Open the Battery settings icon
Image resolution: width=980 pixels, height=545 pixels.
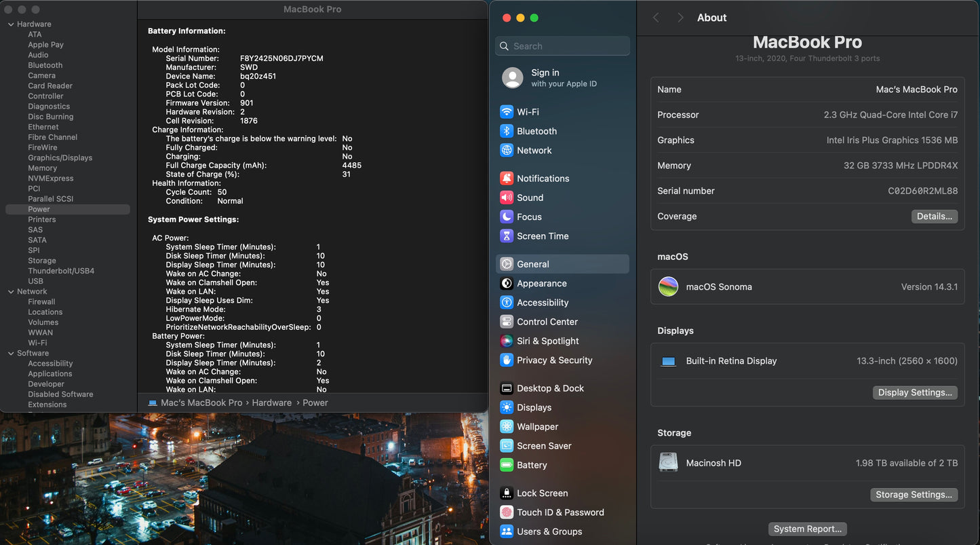point(506,466)
